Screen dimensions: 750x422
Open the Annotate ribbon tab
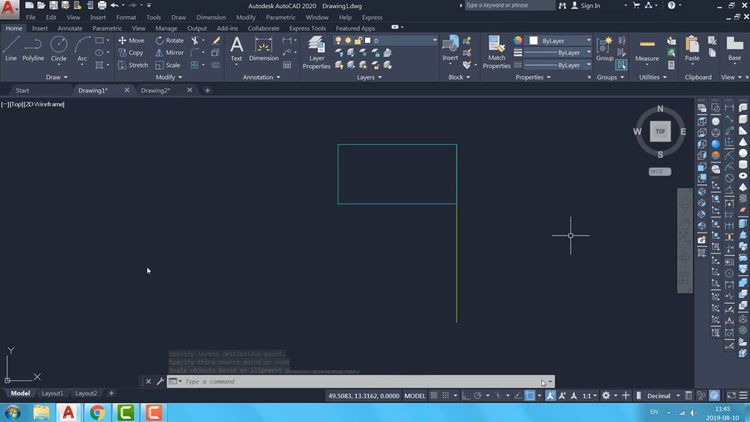coord(69,28)
